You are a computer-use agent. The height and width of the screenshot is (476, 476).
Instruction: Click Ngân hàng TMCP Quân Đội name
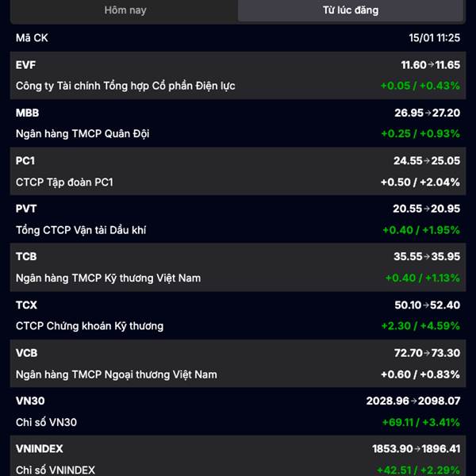click(83, 134)
